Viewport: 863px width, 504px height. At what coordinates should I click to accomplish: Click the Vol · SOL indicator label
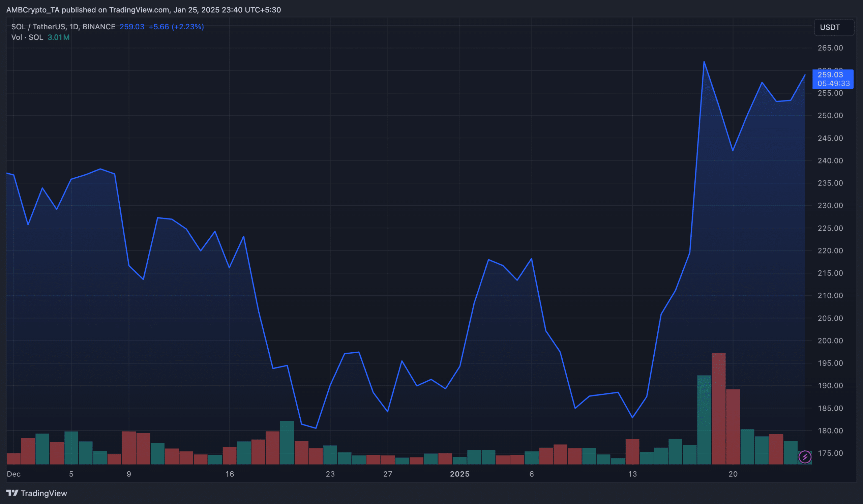(x=27, y=37)
